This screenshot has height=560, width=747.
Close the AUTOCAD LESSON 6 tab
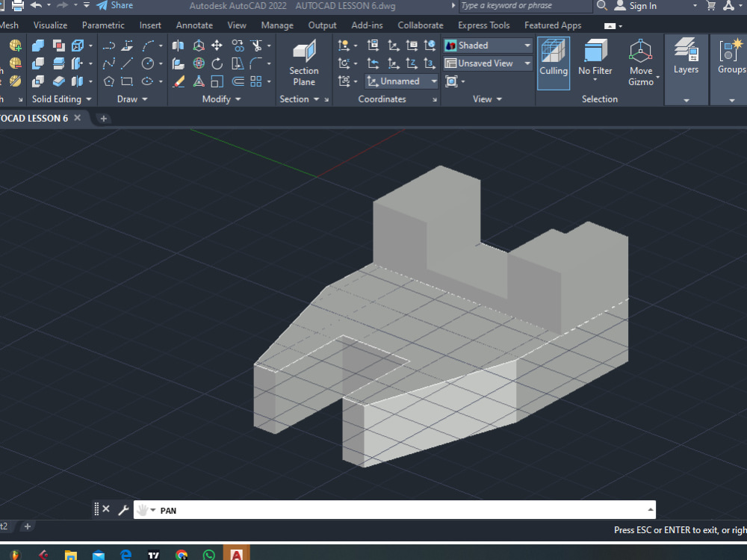pyautogui.click(x=77, y=118)
